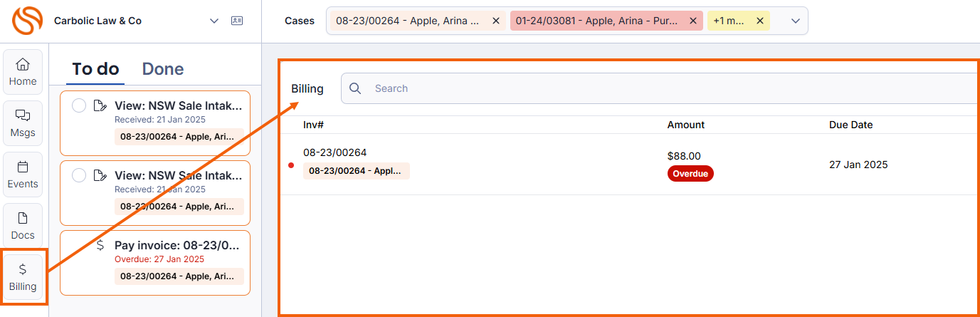Image resolution: width=980 pixels, height=317 pixels.
Task: Remove the 01-24/03081 case chip
Action: coord(692,21)
